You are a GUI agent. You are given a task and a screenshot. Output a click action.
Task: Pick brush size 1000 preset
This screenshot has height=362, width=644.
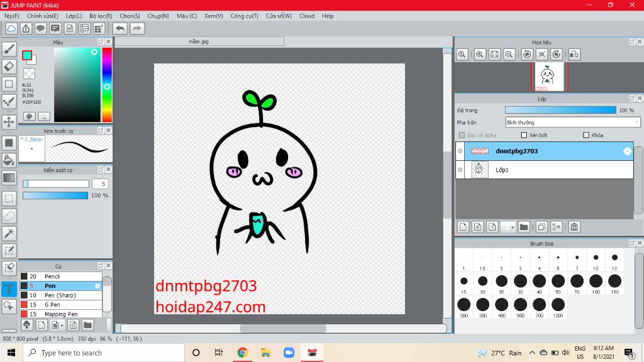click(x=558, y=307)
